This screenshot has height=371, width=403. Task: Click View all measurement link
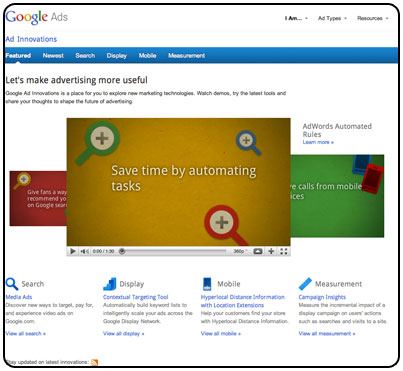(327, 333)
